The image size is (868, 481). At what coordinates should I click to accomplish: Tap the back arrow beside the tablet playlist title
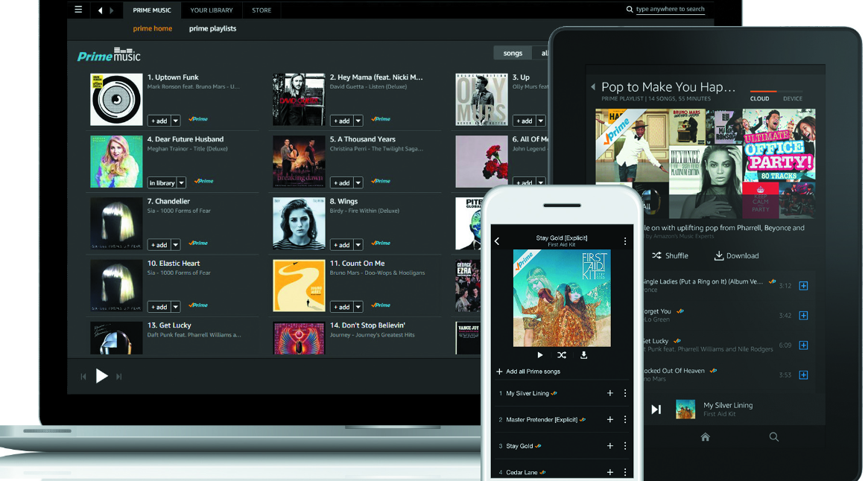(x=593, y=87)
